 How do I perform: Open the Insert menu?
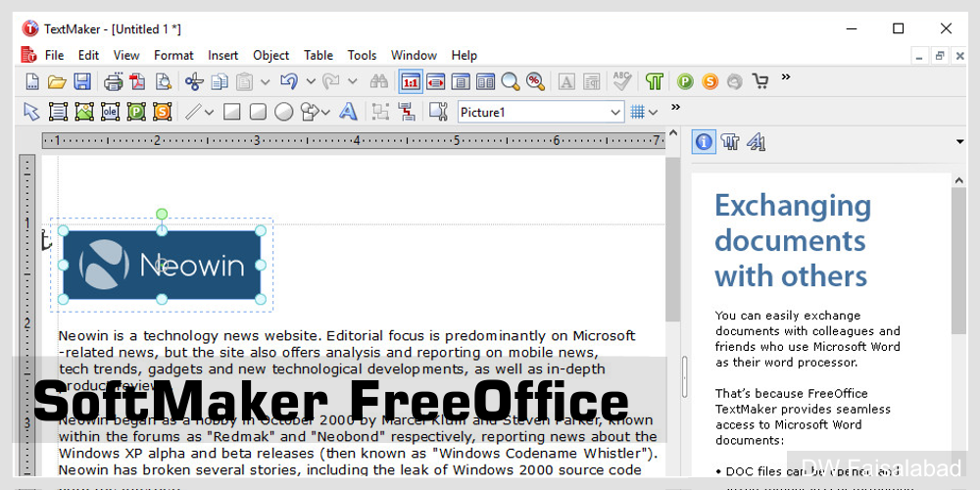coord(223,55)
